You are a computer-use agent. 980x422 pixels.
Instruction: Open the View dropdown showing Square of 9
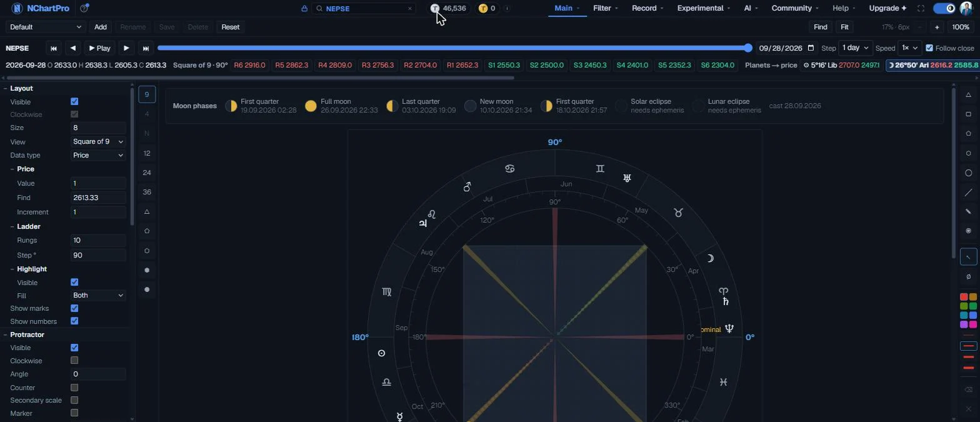98,142
